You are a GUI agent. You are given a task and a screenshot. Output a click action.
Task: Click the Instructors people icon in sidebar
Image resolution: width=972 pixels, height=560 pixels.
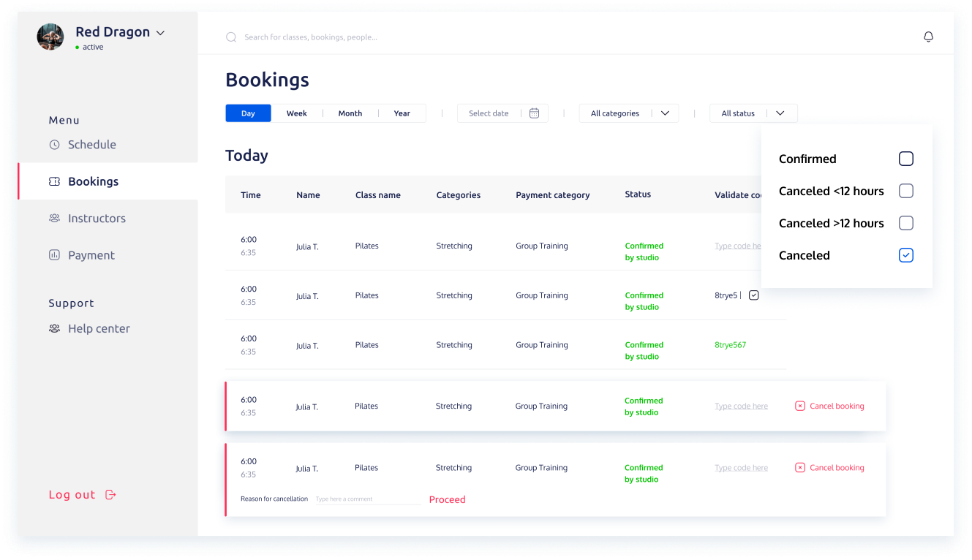[54, 219]
